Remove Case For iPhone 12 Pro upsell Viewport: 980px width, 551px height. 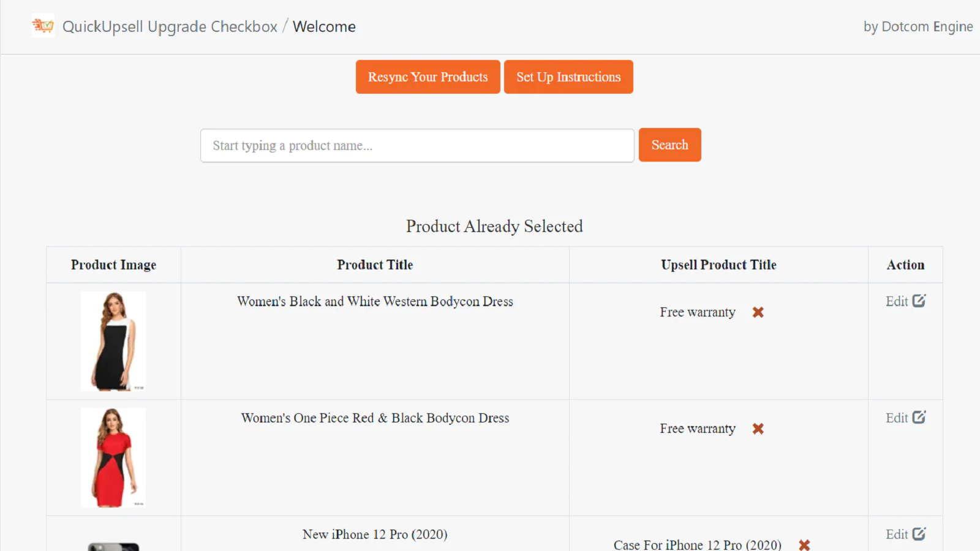[x=804, y=544]
